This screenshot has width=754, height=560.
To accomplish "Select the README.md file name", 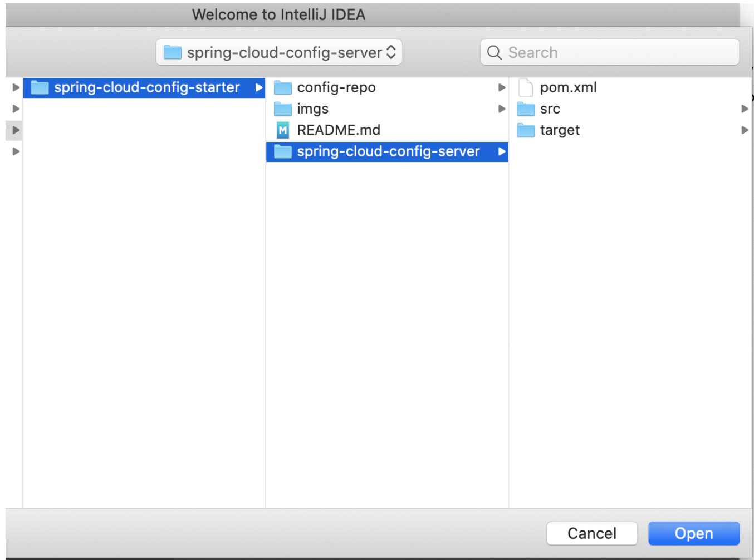I will click(339, 130).
